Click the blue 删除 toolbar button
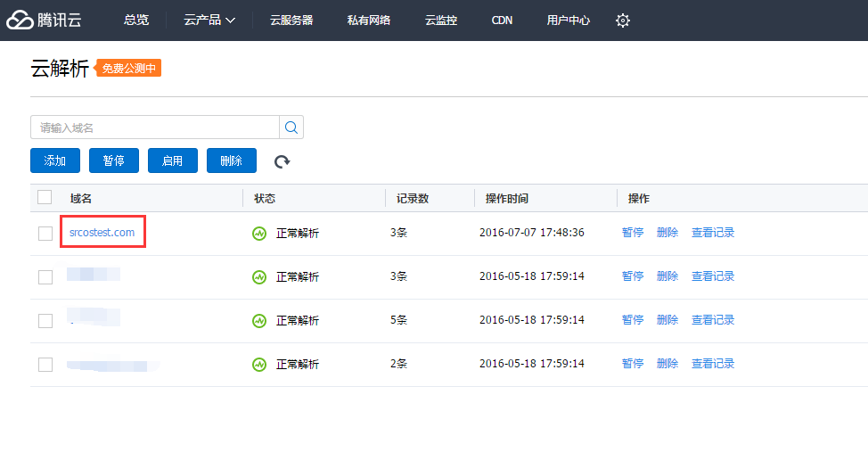The height and width of the screenshot is (469, 868). click(x=232, y=160)
